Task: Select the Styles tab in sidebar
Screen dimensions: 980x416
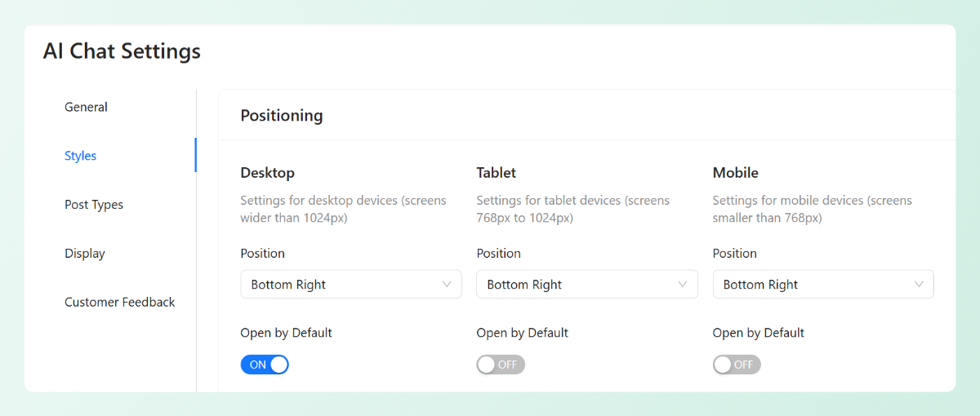Action: [80, 156]
